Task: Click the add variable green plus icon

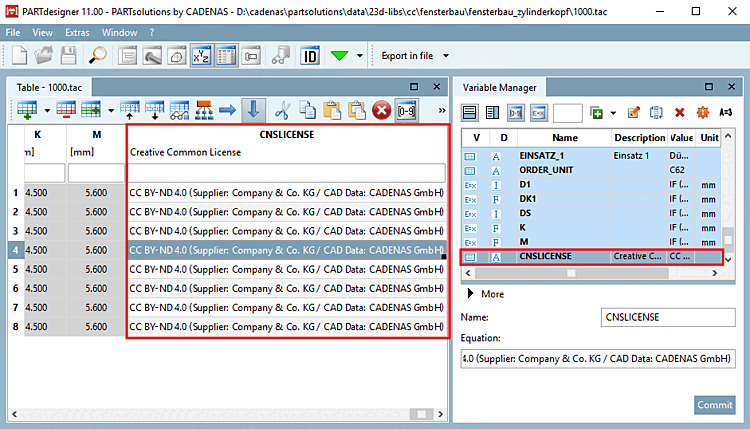Action: tap(596, 113)
